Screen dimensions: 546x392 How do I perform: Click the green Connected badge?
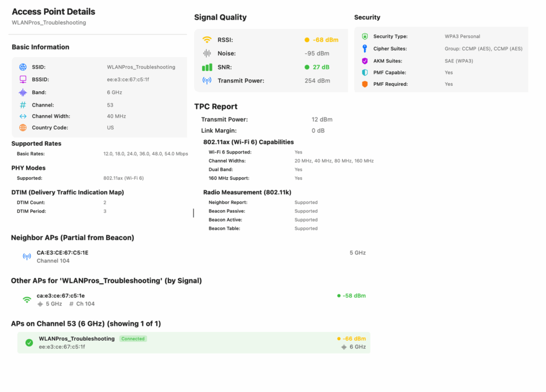133,339
